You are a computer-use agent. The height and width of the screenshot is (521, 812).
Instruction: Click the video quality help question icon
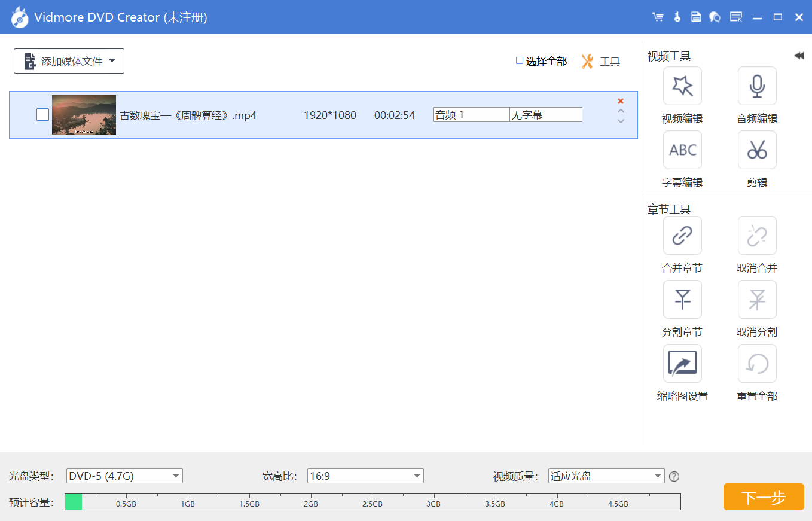coord(674,477)
